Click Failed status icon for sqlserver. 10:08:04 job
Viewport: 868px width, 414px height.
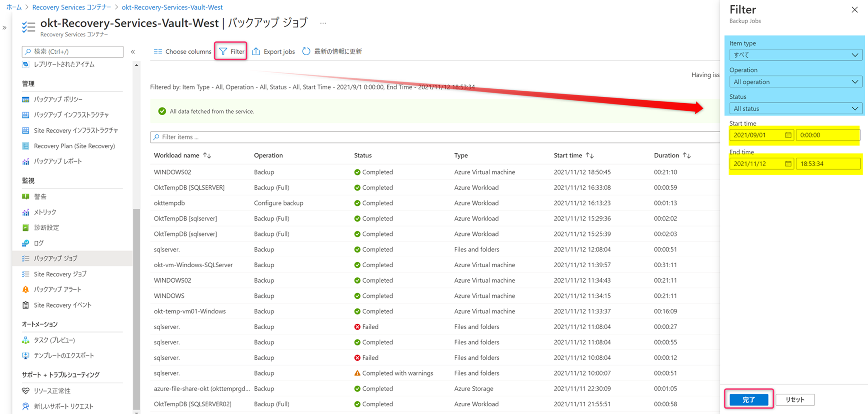point(357,358)
